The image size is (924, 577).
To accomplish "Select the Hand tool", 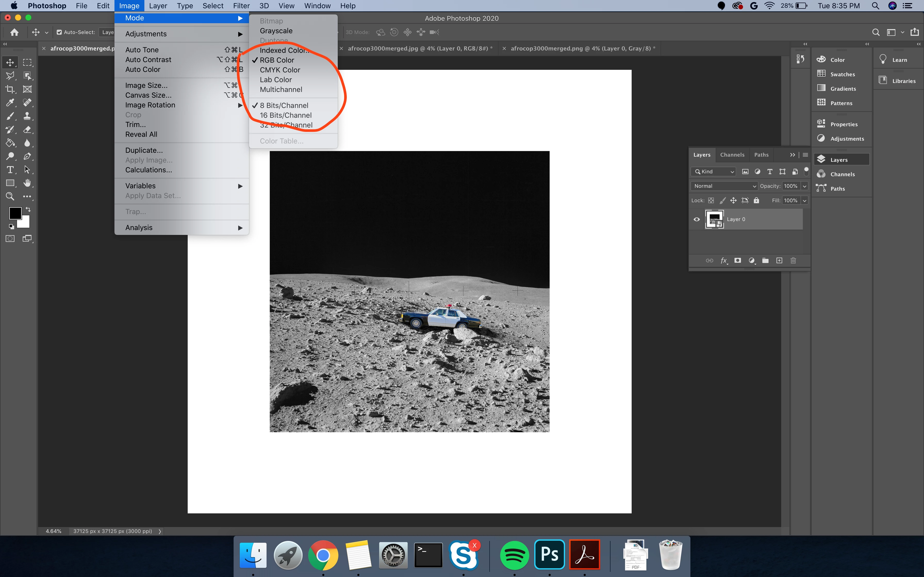I will [x=27, y=183].
